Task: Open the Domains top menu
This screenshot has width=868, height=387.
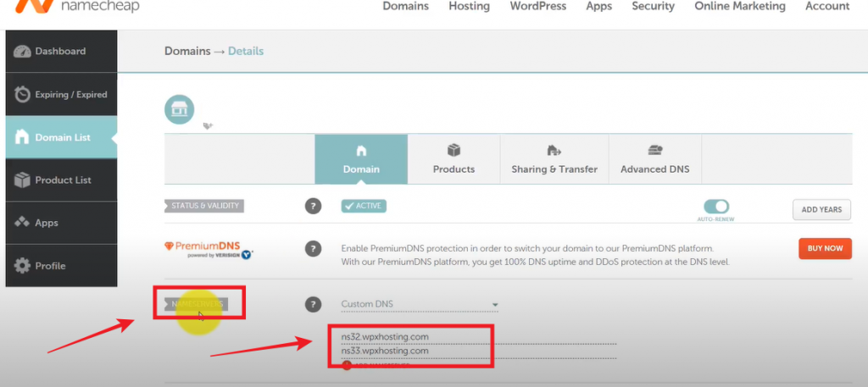Action: 406,6
